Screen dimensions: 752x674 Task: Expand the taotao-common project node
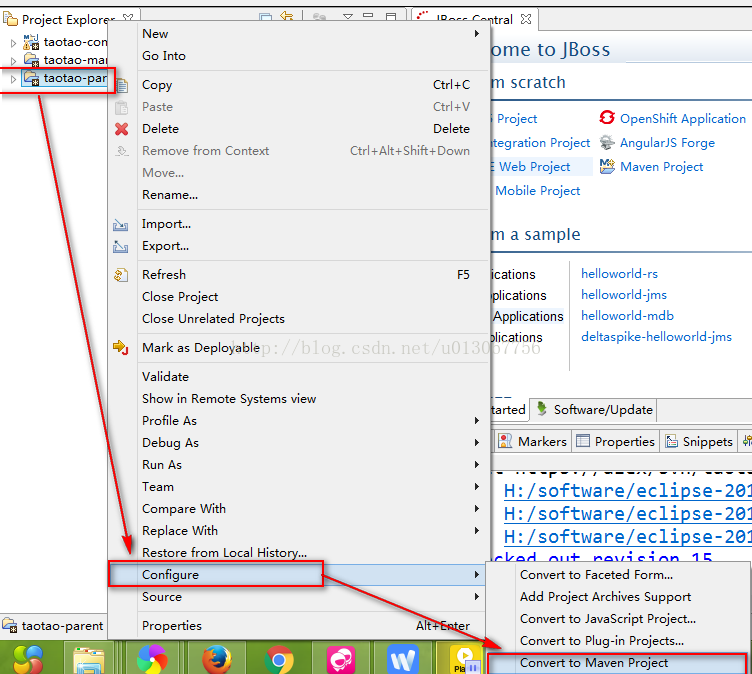pos(13,43)
